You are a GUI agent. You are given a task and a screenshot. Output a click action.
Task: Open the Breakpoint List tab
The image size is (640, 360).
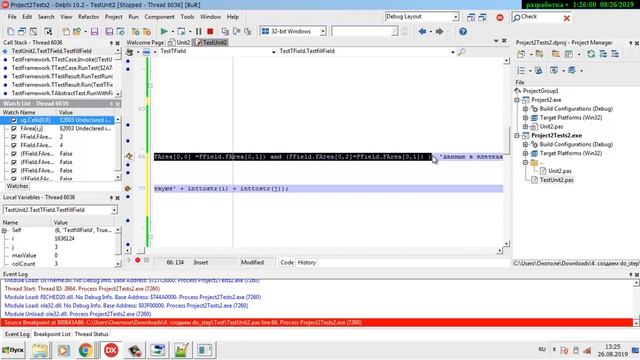pos(52,334)
